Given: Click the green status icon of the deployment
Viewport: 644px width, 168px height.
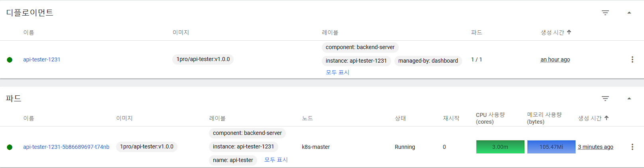Looking at the screenshot, I should 10,60.
